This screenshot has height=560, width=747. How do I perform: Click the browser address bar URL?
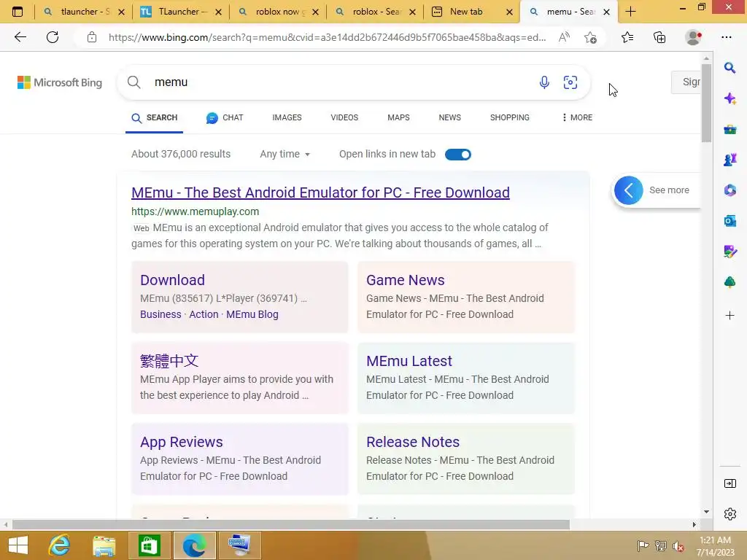point(327,37)
